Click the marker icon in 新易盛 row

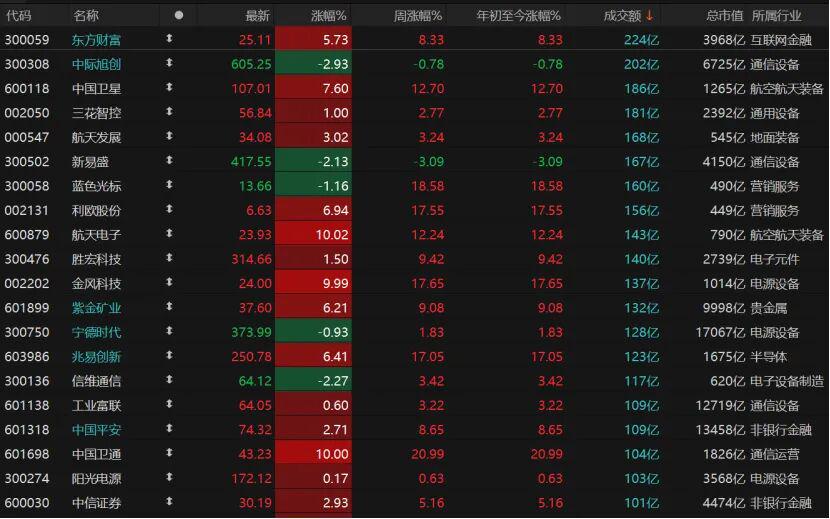tap(169, 161)
